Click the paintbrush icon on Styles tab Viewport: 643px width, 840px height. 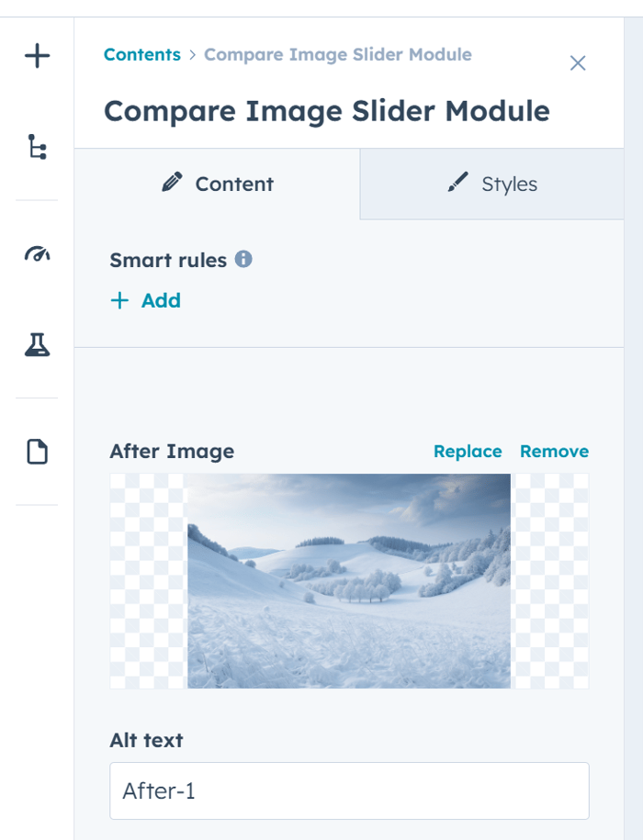pyautogui.click(x=458, y=182)
